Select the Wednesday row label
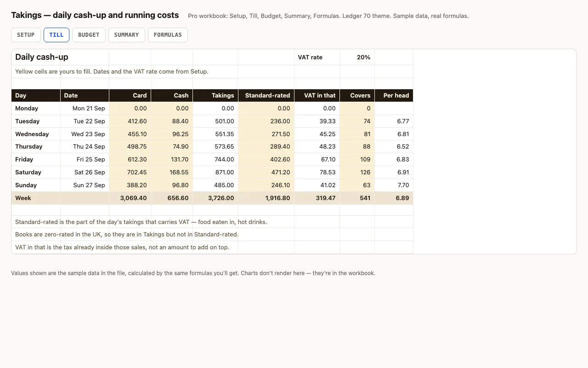Image resolution: width=588 pixels, height=368 pixels. coord(36,134)
